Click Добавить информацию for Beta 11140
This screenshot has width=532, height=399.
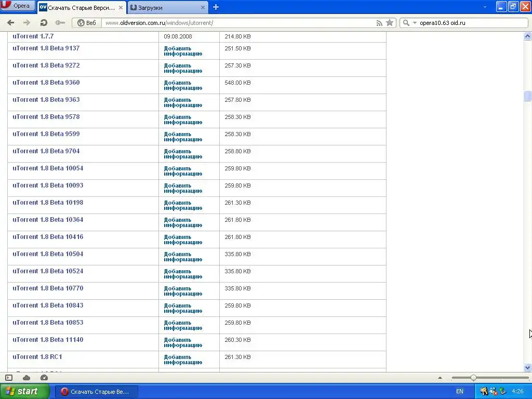click(183, 342)
